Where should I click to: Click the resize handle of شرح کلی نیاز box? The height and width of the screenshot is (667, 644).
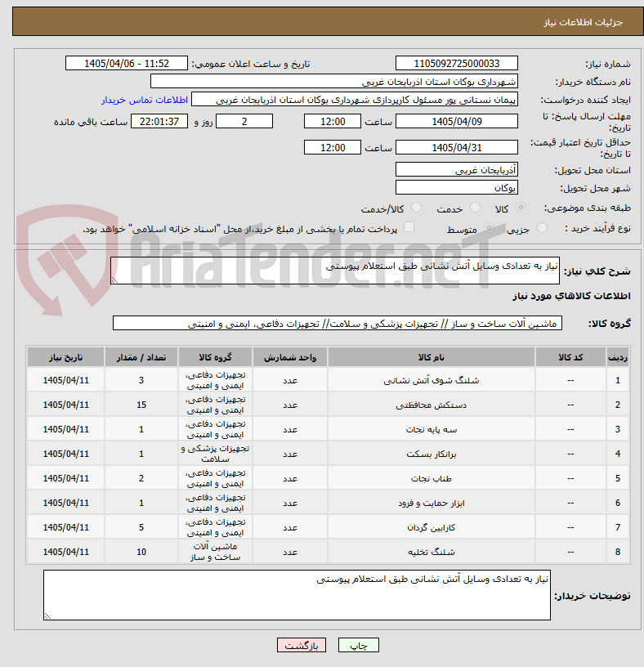114,280
